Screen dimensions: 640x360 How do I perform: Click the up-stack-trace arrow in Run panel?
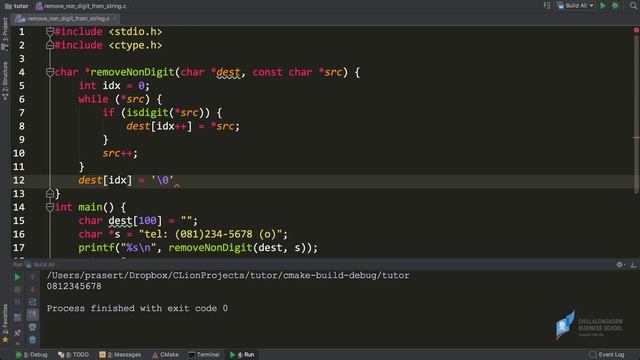(33, 278)
